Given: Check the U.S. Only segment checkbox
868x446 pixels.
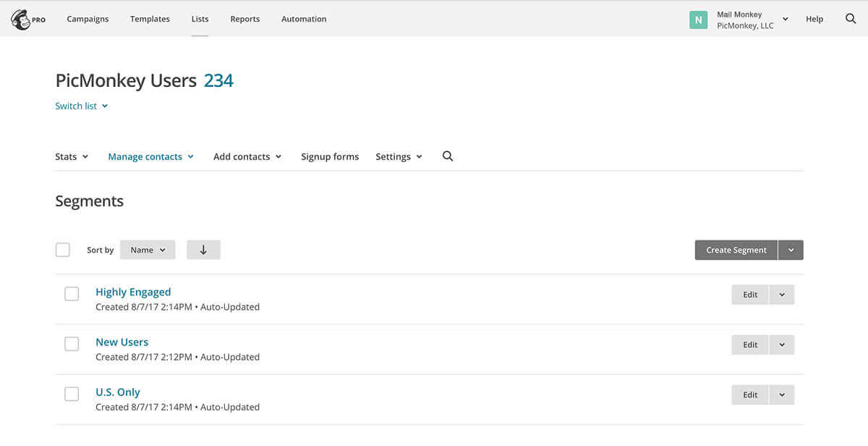Looking at the screenshot, I should pyautogui.click(x=72, y=394).
